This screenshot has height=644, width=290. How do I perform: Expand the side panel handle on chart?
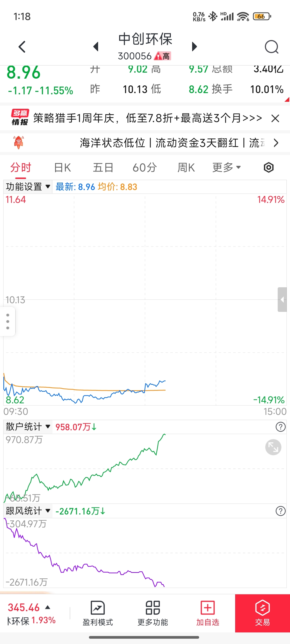coord(282,300)
